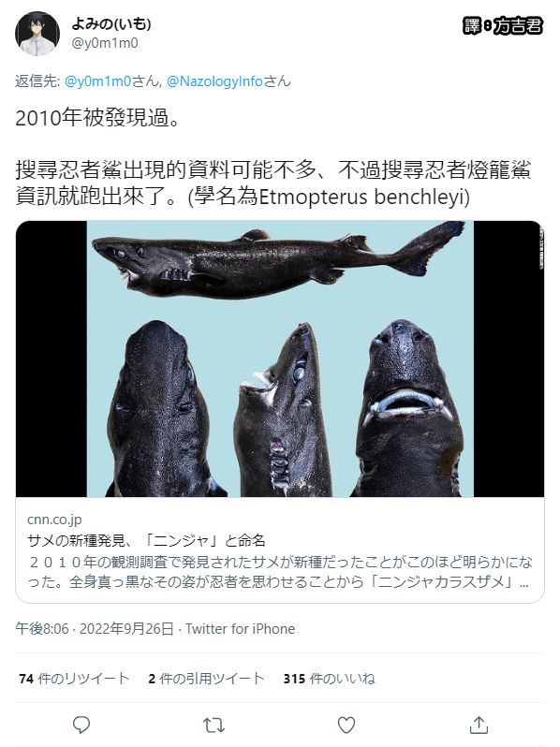Open the @y0m1m0 reply mention link

(x=97, y=81)
